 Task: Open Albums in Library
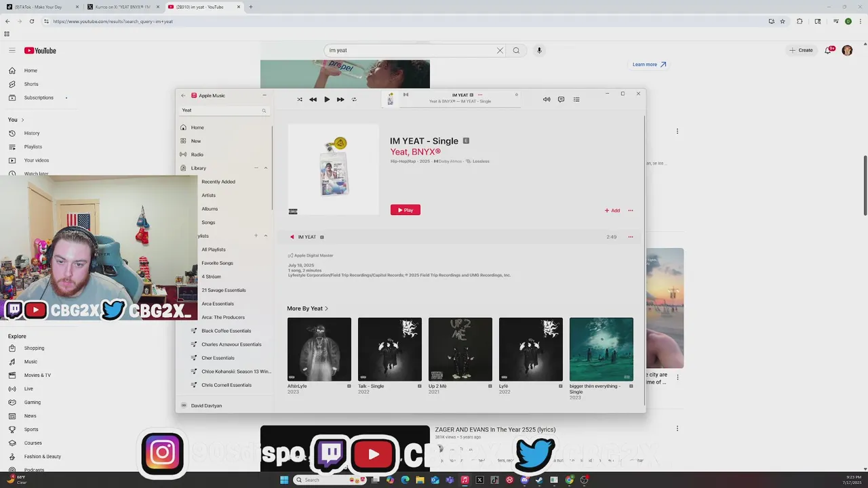[x=210, y=209]
